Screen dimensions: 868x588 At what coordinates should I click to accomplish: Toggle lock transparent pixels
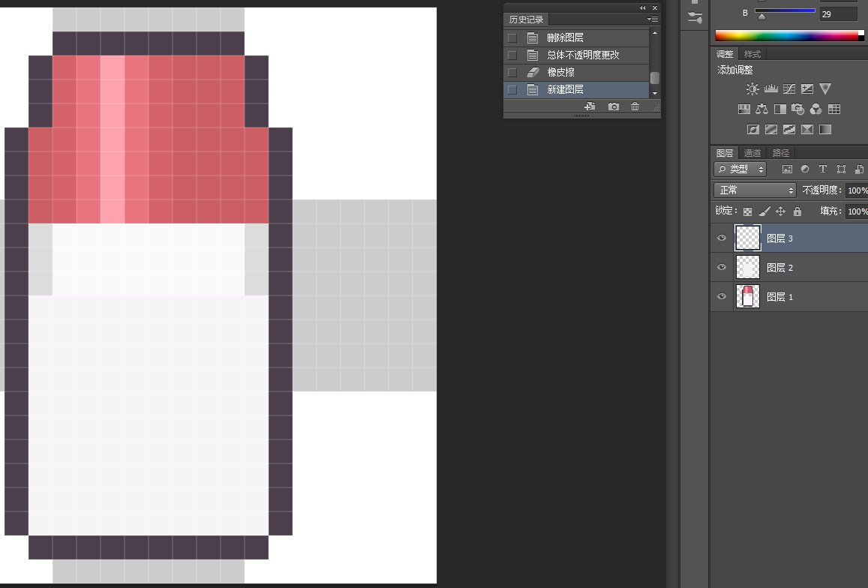pyautogui.click(x=747, y=211)
